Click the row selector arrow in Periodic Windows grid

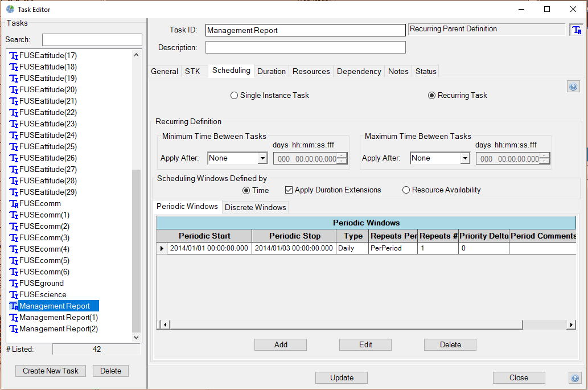coord(161,248)
